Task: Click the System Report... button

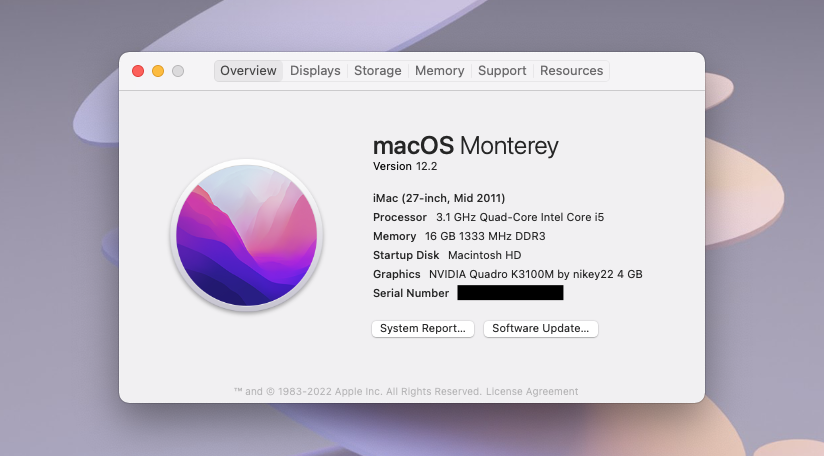Action: (x=423, y=328)
